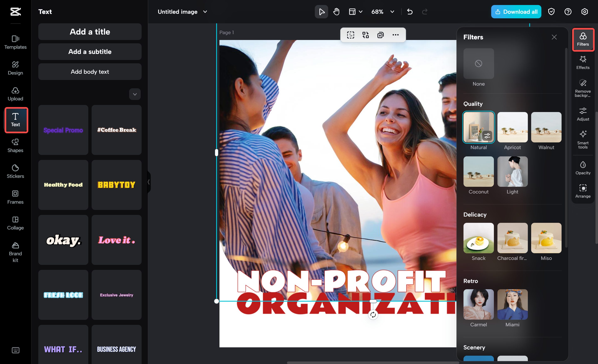
Task: Close the Filters panel
Action: pos(554,37)
